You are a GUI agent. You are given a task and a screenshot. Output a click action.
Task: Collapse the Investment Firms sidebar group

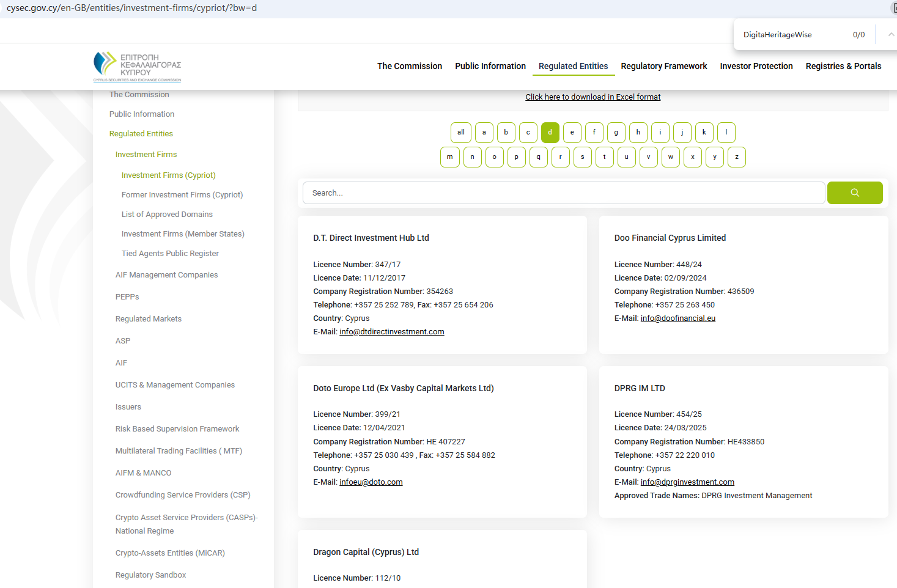(x=146, y=155)
